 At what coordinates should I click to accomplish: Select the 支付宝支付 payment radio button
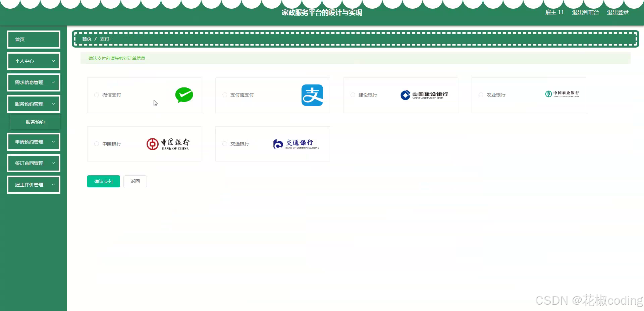[x=224, y=95]
